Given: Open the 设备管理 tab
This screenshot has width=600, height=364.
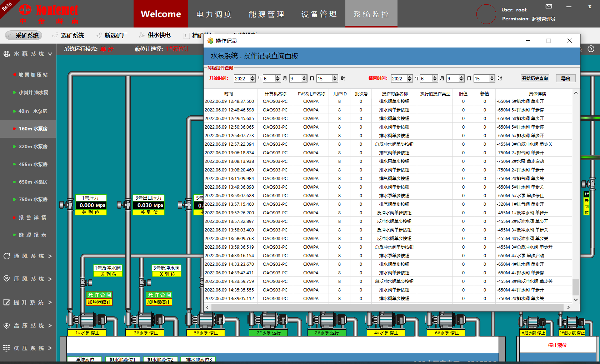Looking at the screenshot, I should [x=319, y=14].
